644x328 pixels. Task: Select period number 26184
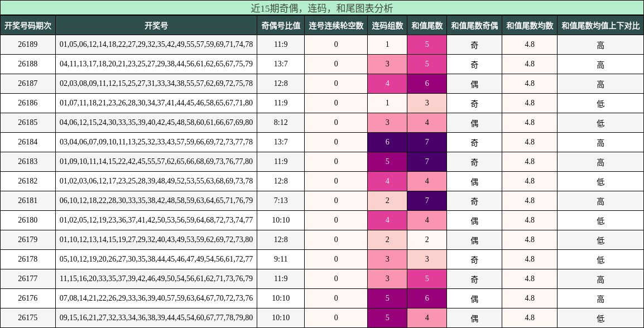(28, 142)
